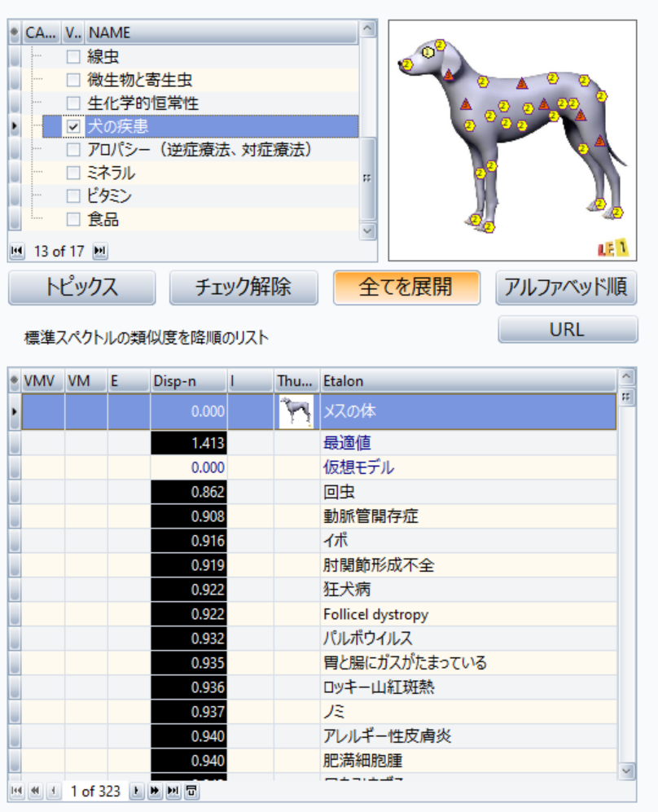The height and width of the screenshot is (812, 658).
Task: Go to first category in top navigator
Action: pos(15,252)
